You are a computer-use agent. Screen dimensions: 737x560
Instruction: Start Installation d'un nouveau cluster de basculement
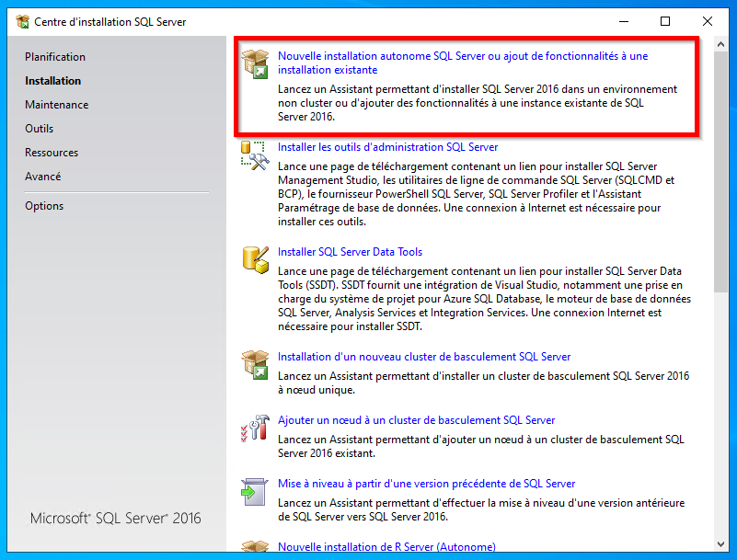[x=424, y=357]
